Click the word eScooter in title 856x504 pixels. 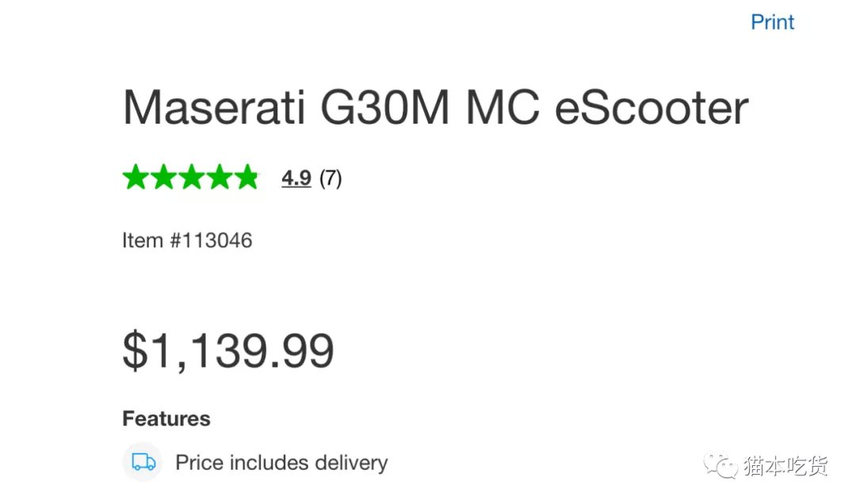[x=652, y=107]
